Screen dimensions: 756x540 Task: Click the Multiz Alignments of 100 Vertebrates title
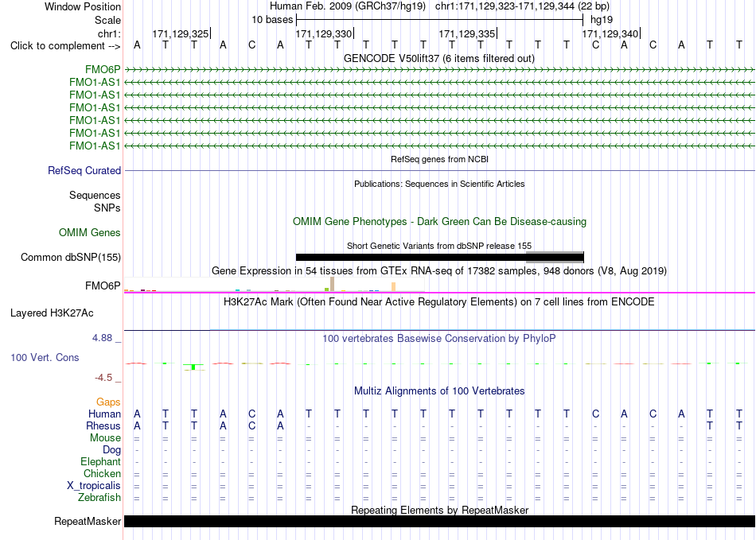tap(439, 391)
